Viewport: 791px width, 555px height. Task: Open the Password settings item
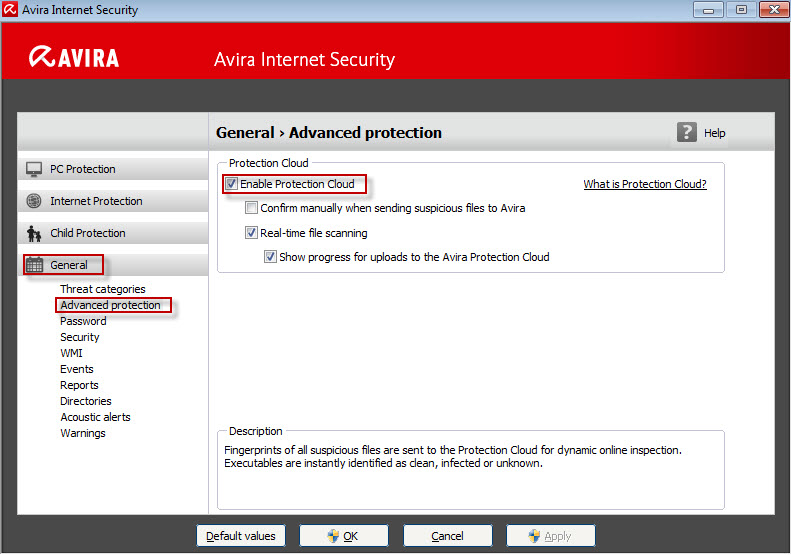83,321
